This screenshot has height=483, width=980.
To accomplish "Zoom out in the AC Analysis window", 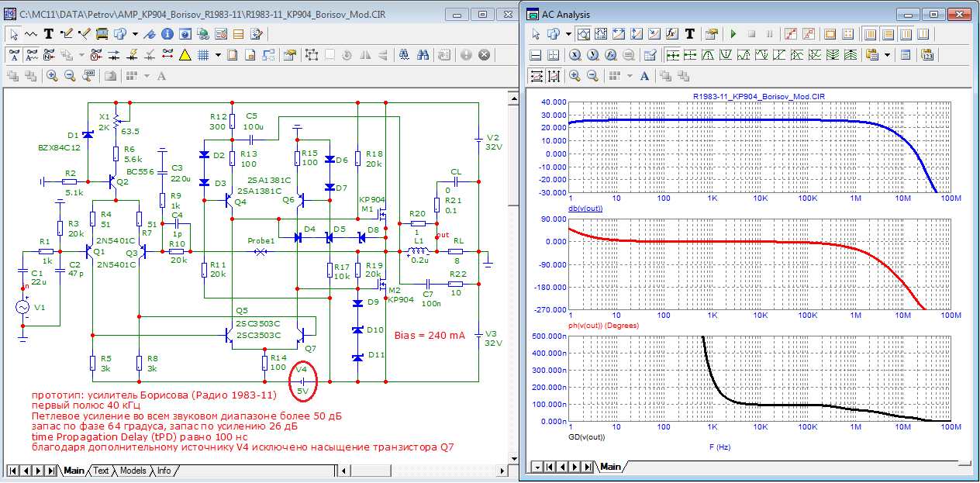I will click(592, 76).
